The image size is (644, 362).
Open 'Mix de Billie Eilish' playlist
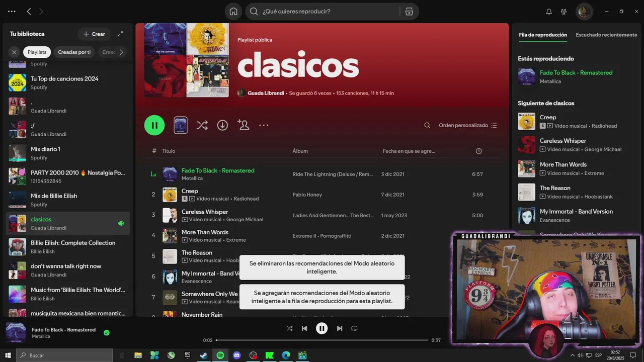coord(67,200)
